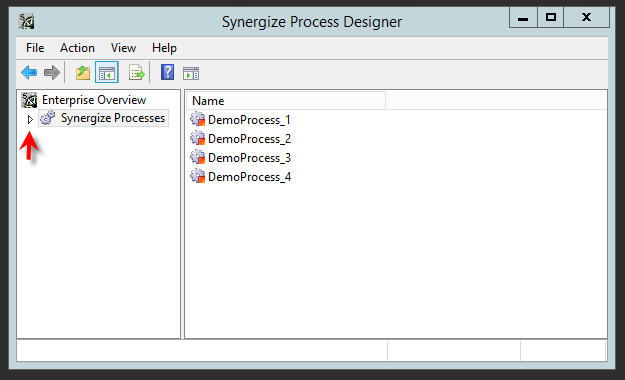Screen dimensions: 625x380
Task: Click the DemoProcess_2 gear icon
Action: (x=198, y=138)
